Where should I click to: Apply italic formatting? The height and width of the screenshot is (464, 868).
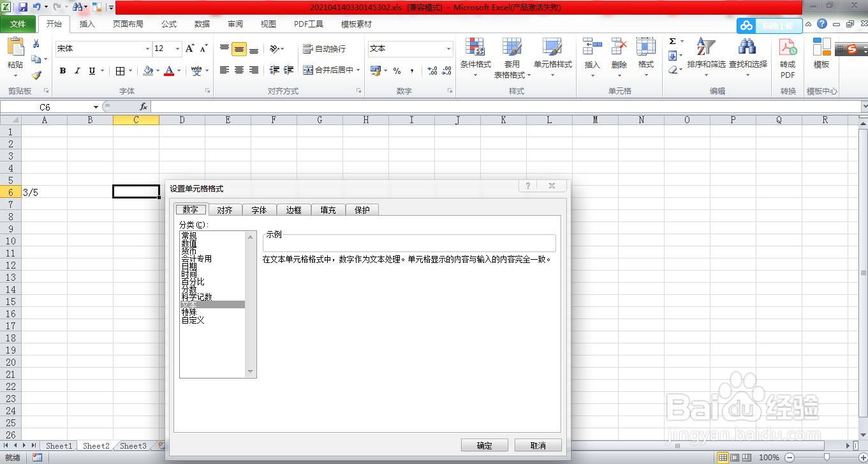point(76,70)
